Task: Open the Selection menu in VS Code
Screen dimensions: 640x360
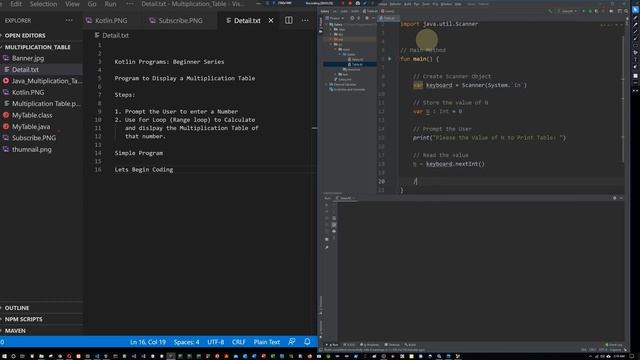Action: 43,4
